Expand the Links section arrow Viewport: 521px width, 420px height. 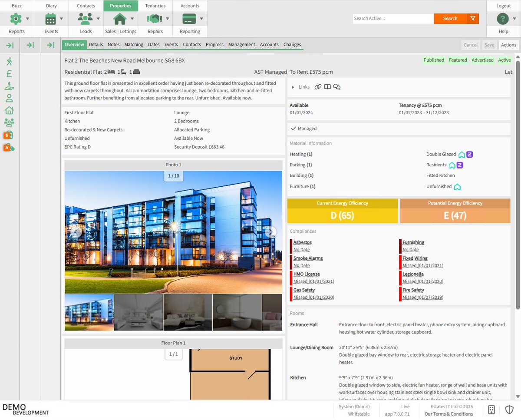(293, 87)
